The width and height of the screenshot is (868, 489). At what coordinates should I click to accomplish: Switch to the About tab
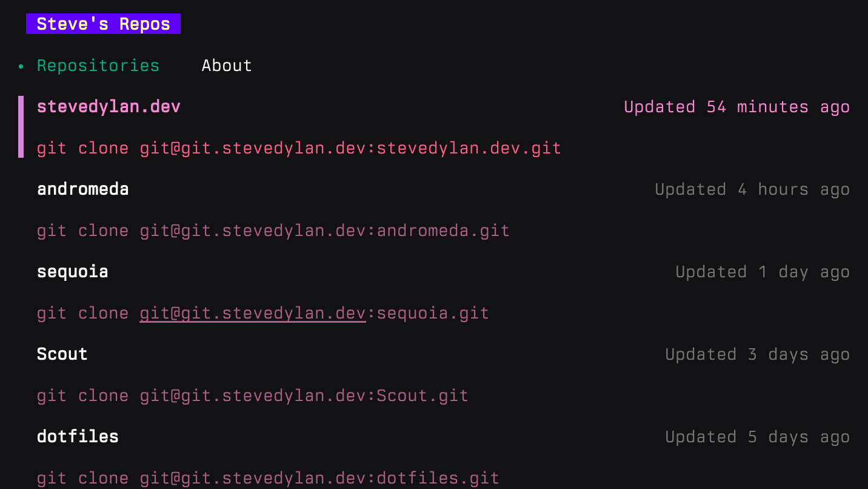point(227,65)
